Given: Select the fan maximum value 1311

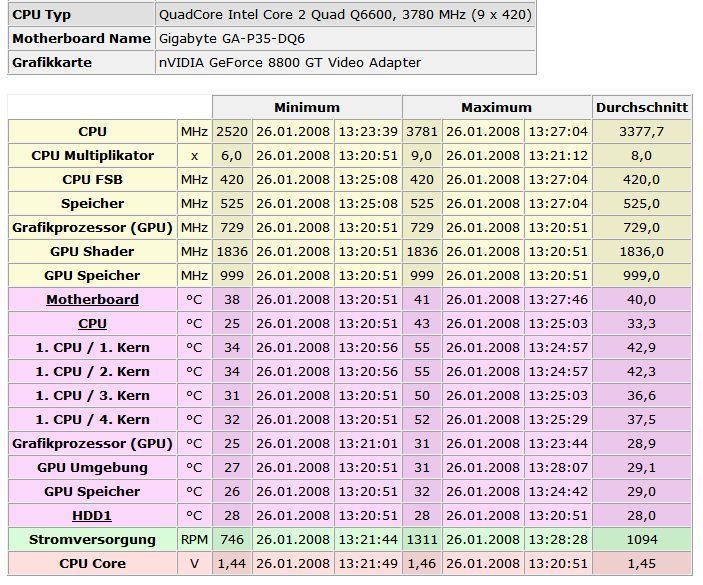Looking at the screenshot, I should tap(422, 540).
